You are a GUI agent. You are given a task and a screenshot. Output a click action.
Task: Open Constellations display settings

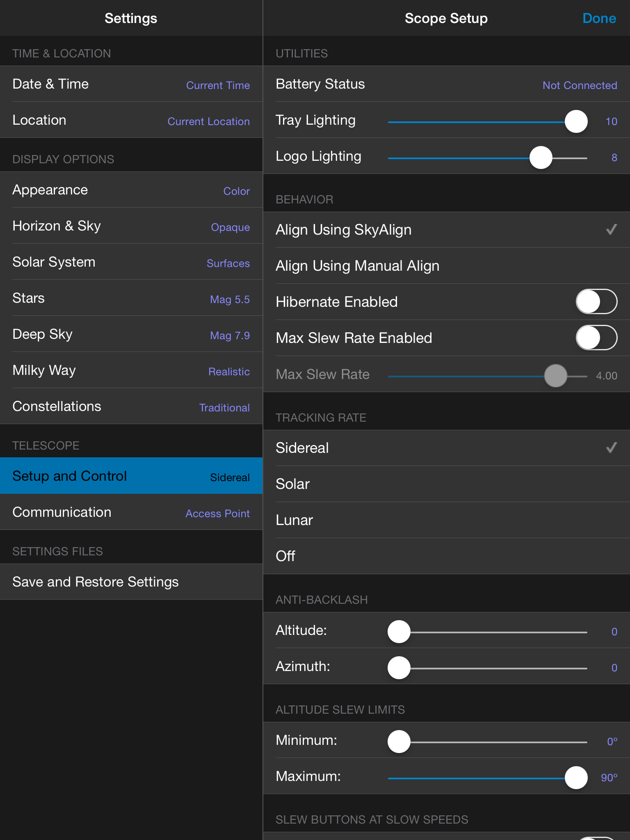(x=131, y=406)
